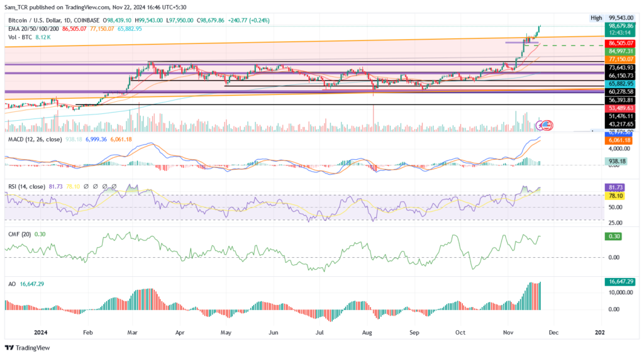This screenshot has height=356, width=644.
Task: Click the AO value 16,647.29 in legend
Action: pyautogui.click(x=31, y=284)
